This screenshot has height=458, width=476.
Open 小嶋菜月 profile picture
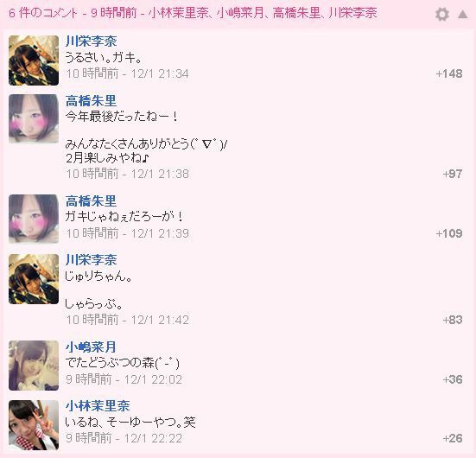(x=34, y=366)
